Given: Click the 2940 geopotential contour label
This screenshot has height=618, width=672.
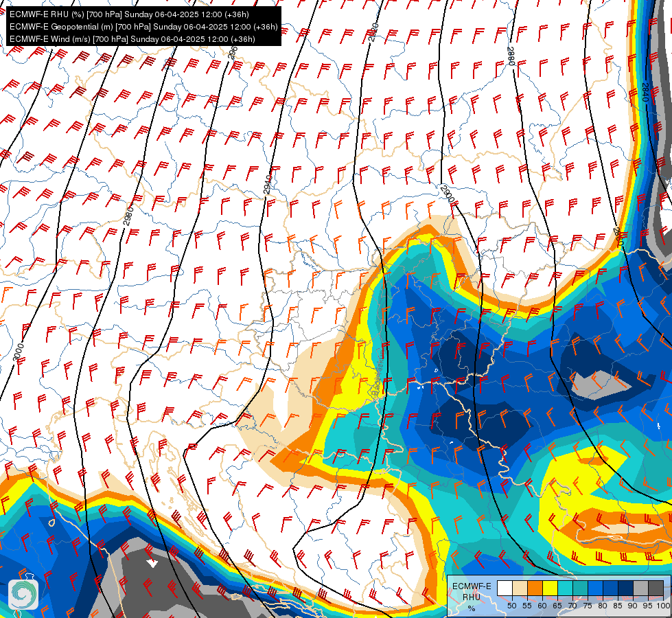Looking at the screenshot, I should 268,185.
